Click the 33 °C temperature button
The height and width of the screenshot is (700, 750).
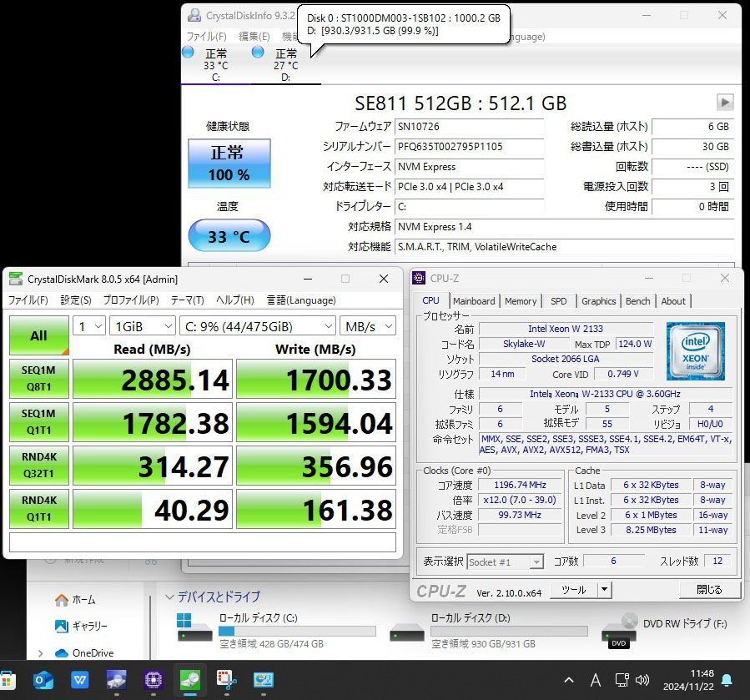(229, 235)
